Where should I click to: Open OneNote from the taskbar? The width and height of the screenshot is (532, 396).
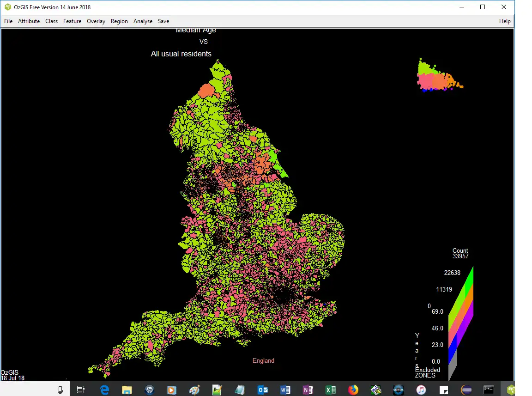point(308,390)
